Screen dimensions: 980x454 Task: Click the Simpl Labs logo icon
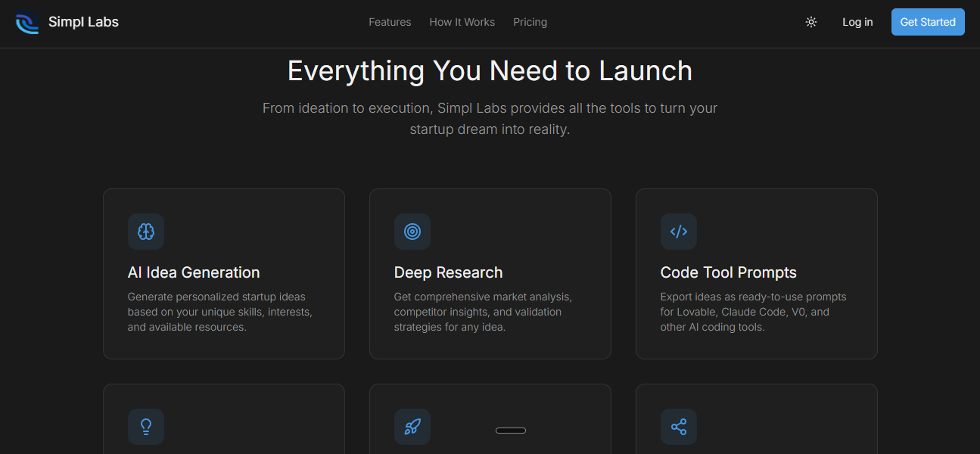pos(27,22)
